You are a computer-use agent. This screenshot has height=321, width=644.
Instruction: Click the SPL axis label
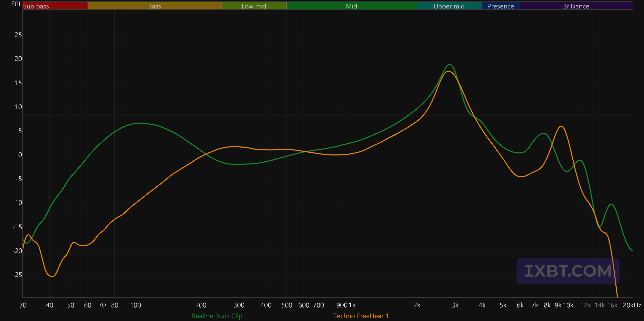(x=16, y=4)
